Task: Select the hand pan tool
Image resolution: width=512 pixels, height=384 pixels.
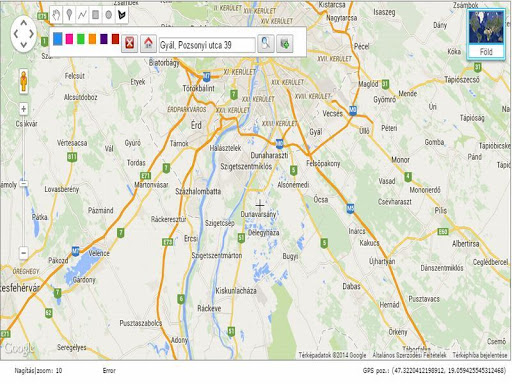Action: point(57,15)
